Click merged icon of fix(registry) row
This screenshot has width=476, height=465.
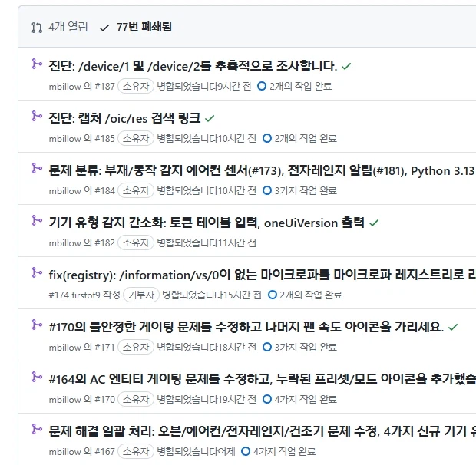pyautogui.click(x=37, y=272)
